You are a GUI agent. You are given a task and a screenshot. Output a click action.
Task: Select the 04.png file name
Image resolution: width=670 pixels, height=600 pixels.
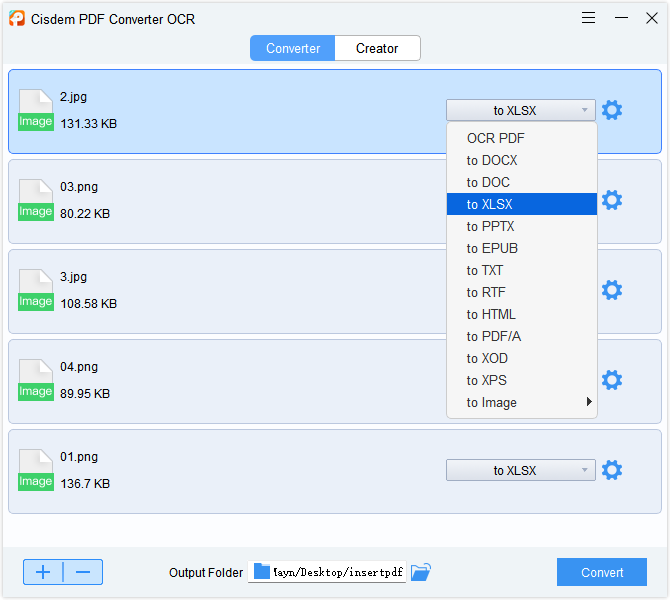[x=79, y=367]
